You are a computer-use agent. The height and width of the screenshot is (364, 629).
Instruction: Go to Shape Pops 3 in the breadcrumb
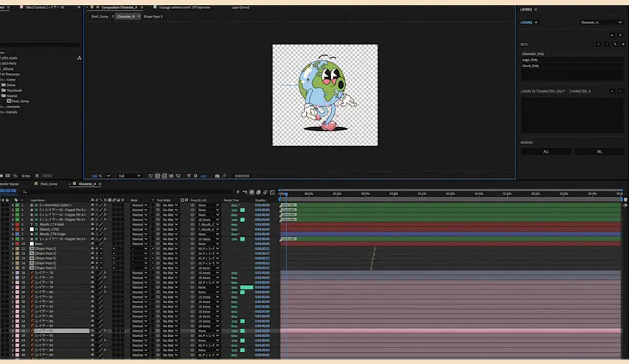(x=153, y=17)
